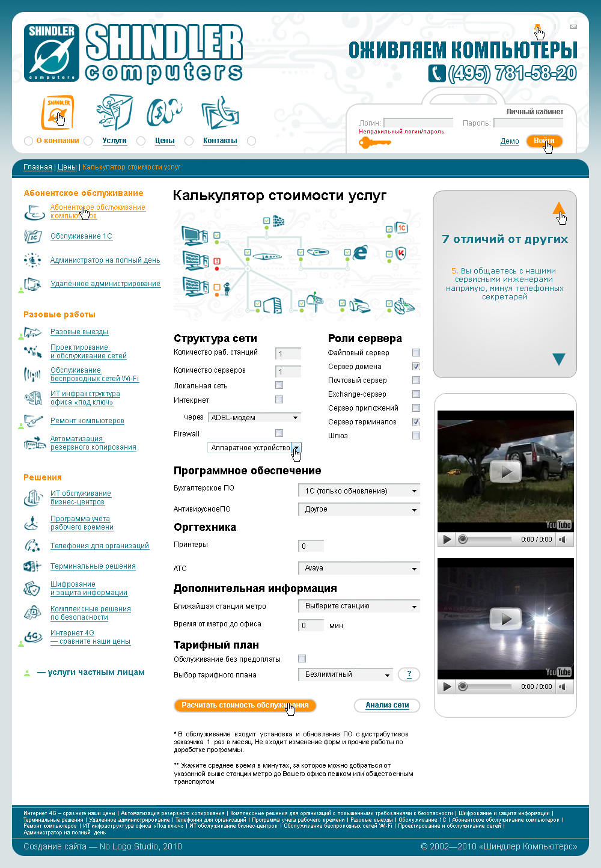Viewport: 601px width, 868px height.
Task: Click the Логин input field
Action: [x=418, y=123]
